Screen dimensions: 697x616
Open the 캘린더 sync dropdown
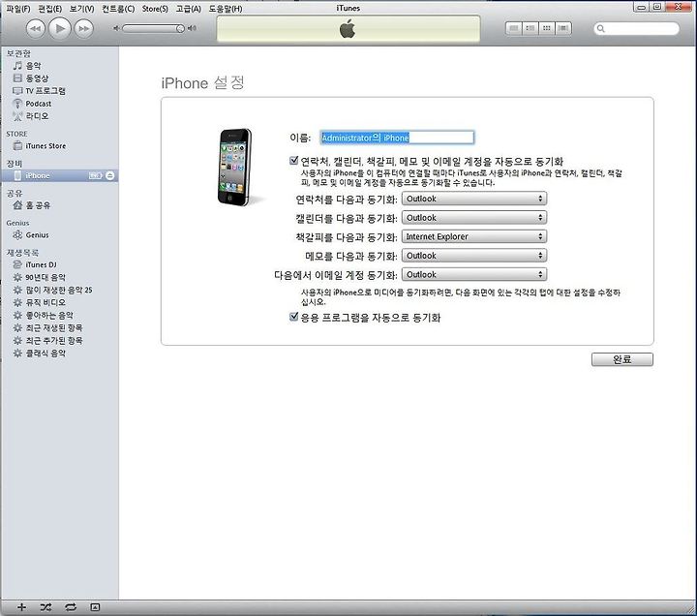point(473,218)
